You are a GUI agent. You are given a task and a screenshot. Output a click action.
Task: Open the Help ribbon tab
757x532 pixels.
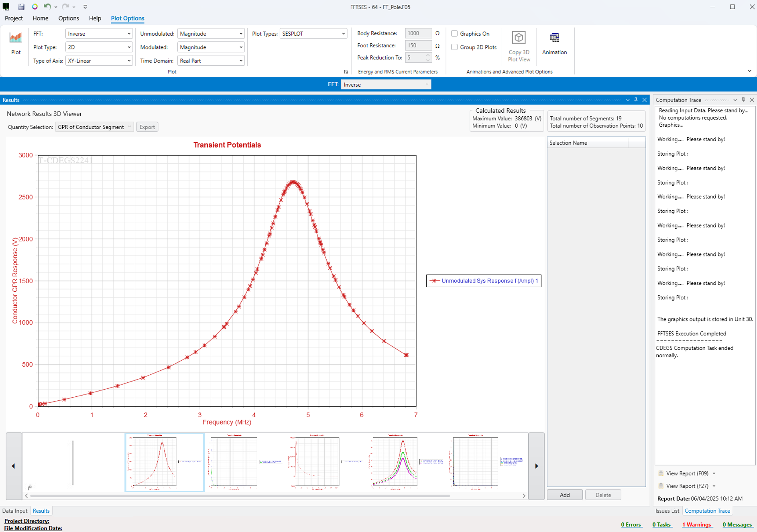[x=95, y=18]
